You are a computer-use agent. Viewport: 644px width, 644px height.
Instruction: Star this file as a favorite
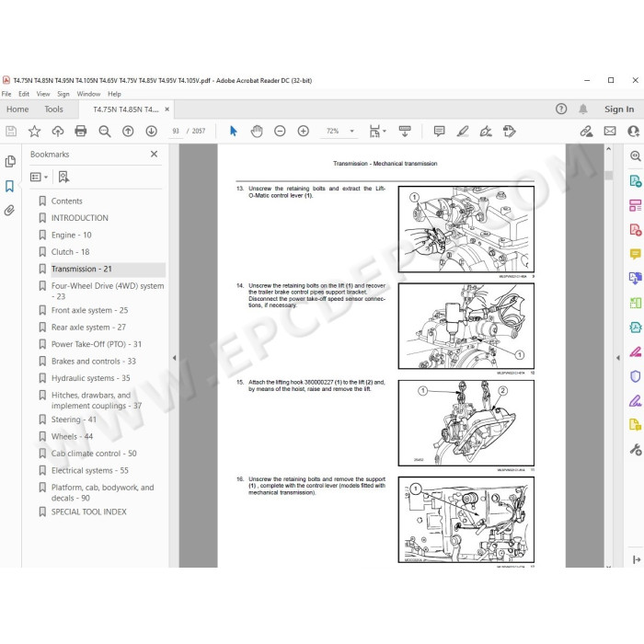tap(35, 131)
